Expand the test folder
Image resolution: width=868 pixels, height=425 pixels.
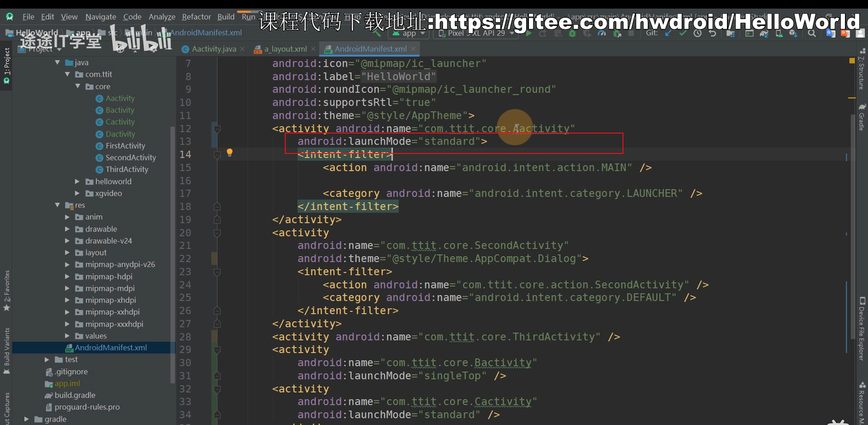tap(47, 359)
